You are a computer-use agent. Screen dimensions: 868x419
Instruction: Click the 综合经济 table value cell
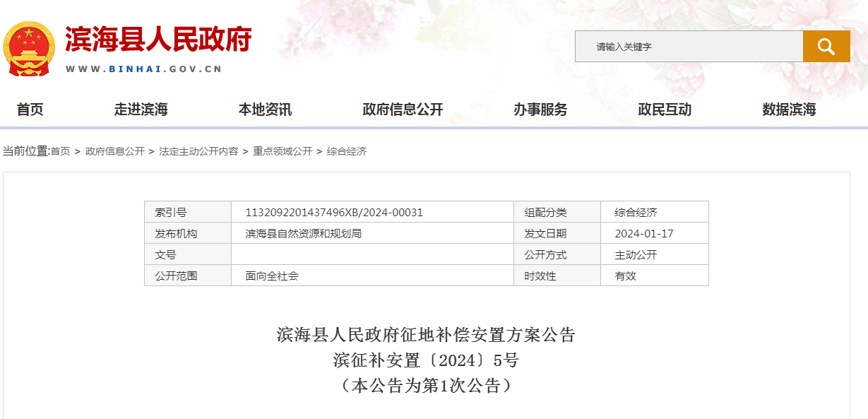[655, 212]
